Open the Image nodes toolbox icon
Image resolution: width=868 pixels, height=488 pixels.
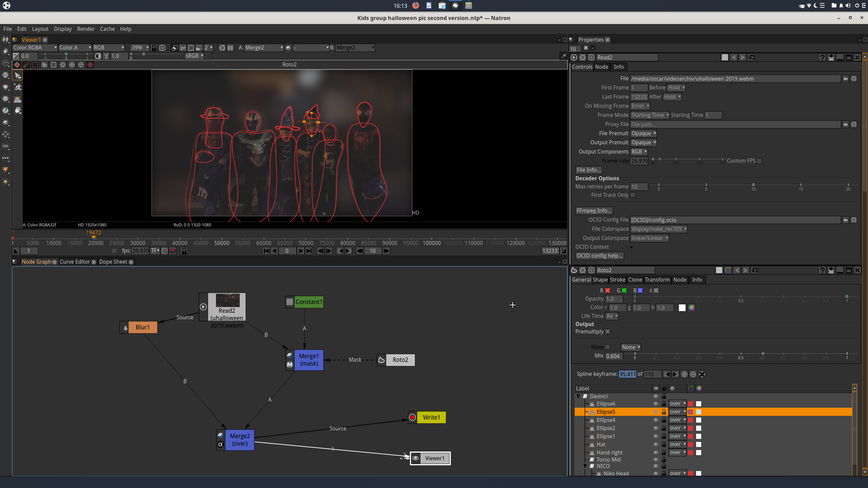pyautogui.click(x=6, y=39)
